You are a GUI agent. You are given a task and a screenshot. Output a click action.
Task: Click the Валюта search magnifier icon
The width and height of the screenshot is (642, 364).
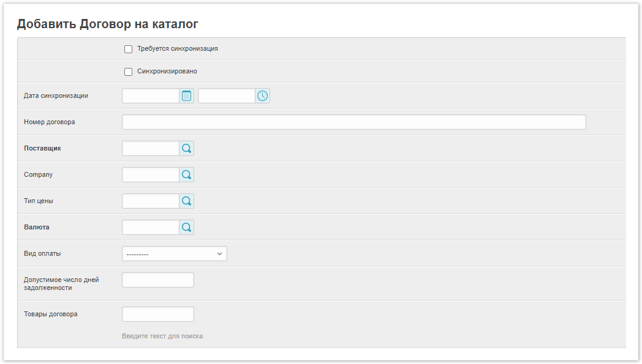187,228
